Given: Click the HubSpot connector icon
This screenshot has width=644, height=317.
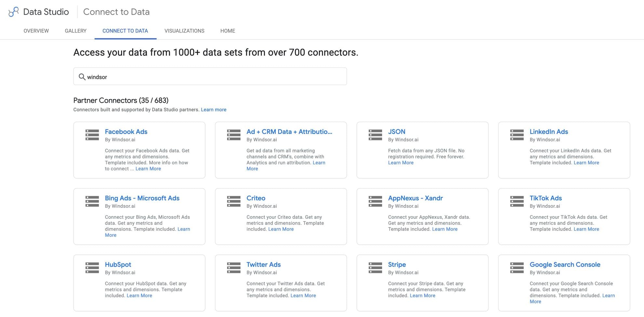Looking at the screenshot, I should click(x=92, y=268).
